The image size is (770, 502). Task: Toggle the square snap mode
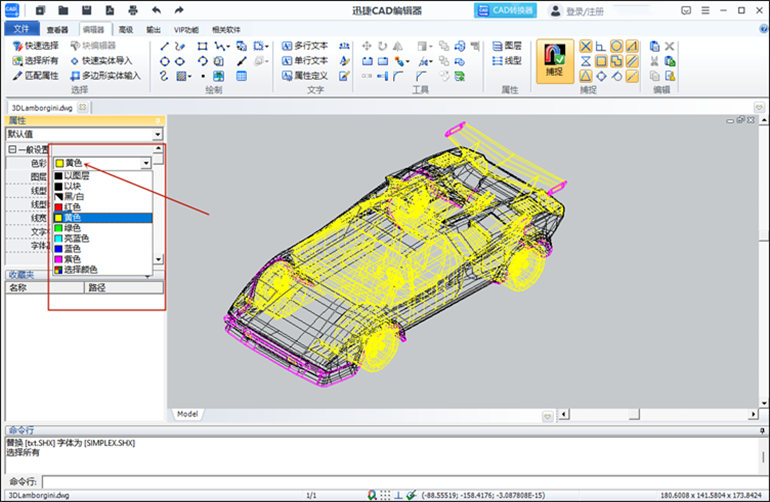click(601, 61)
